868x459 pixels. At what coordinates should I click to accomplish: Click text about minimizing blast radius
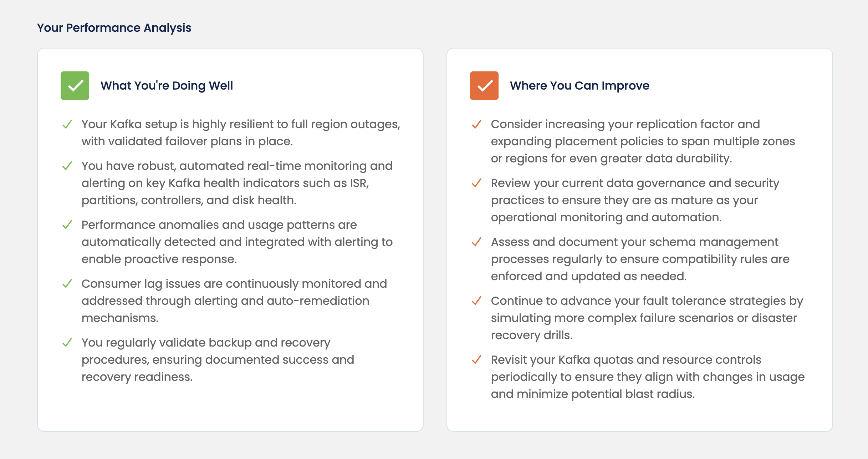[593, 394]
